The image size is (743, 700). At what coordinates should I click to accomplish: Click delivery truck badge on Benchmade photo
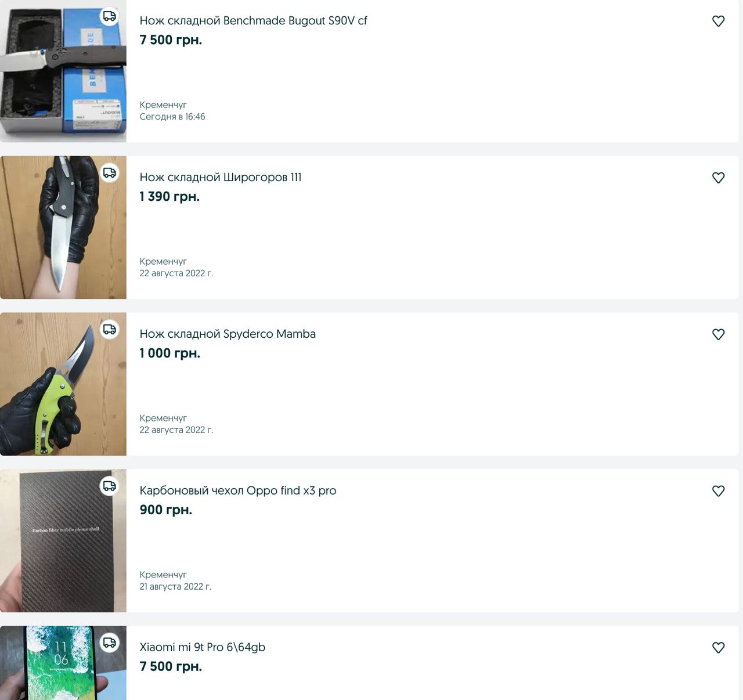[x=110, y=16]
